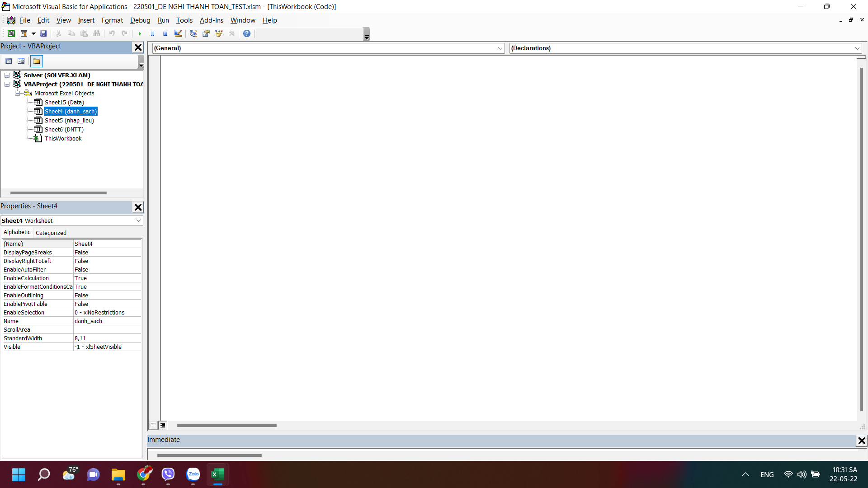The width and height of the screenshot is (868, 488).
Task: Click the Insert UserForm toolbar icon
Action: point(24,33)
